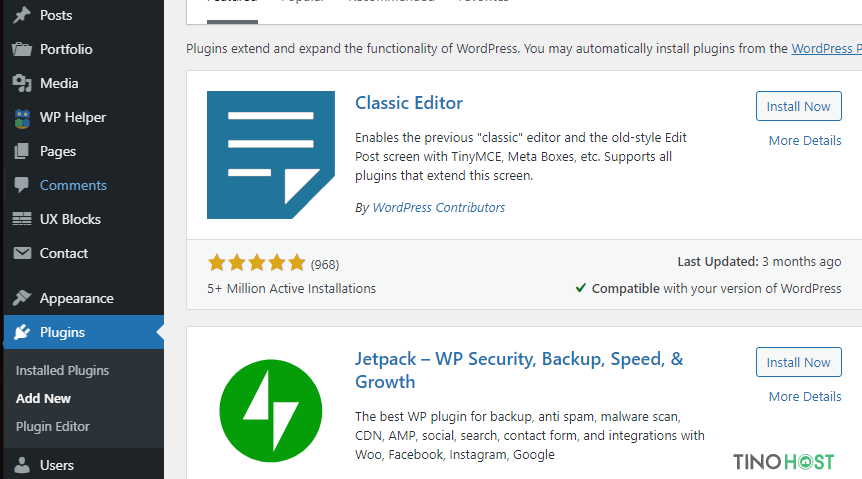The height and width of the screenshot is (479, 862).
Task: Click the Comments speech bubble icon
Action: tap(21, 185)
